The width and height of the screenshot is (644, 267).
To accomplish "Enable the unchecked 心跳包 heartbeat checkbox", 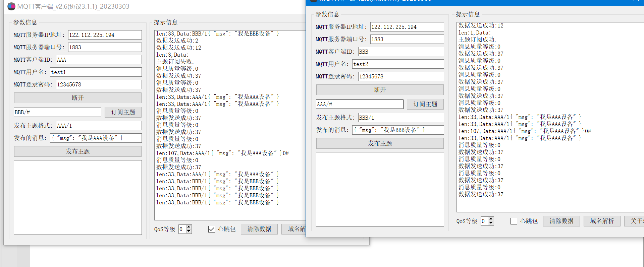I will pos(514,221).
